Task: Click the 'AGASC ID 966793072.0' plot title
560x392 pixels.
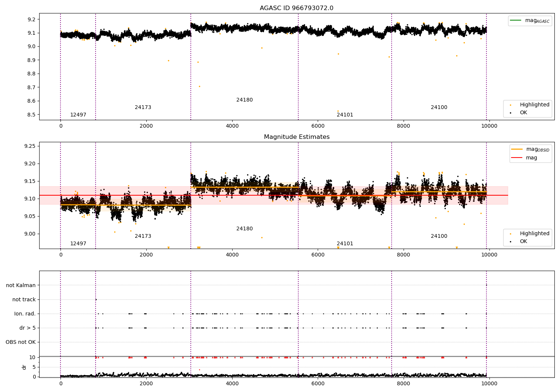Action: (x=296, y=8)
